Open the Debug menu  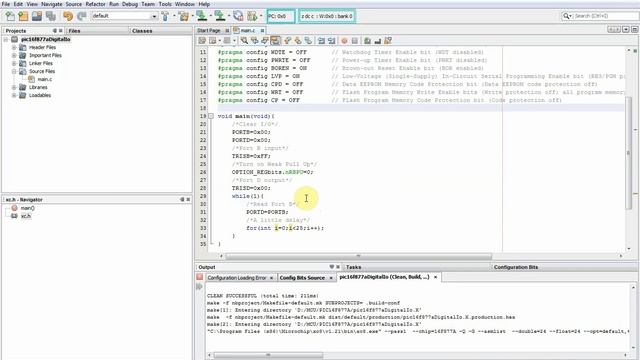coord(130,4)
